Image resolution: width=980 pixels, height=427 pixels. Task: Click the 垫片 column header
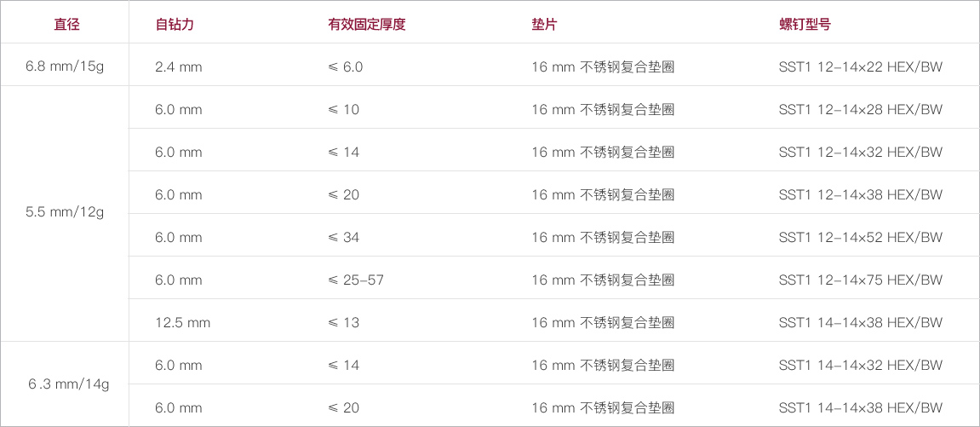[544, 25]
